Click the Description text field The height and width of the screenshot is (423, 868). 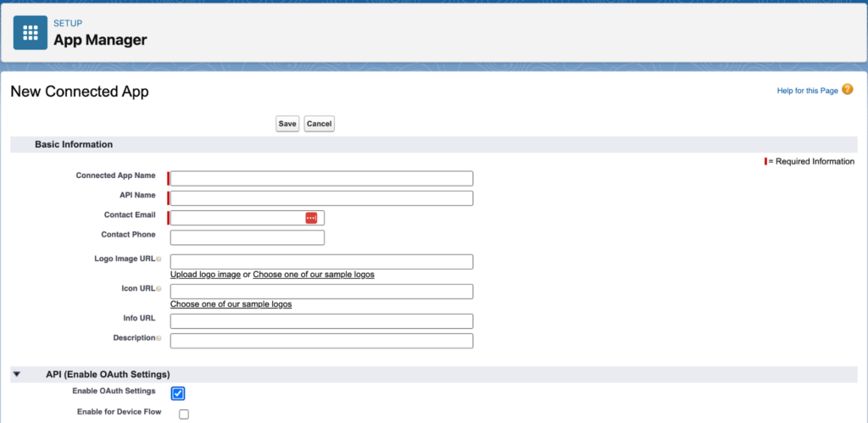pyautogui.click(x=321, y=341)
